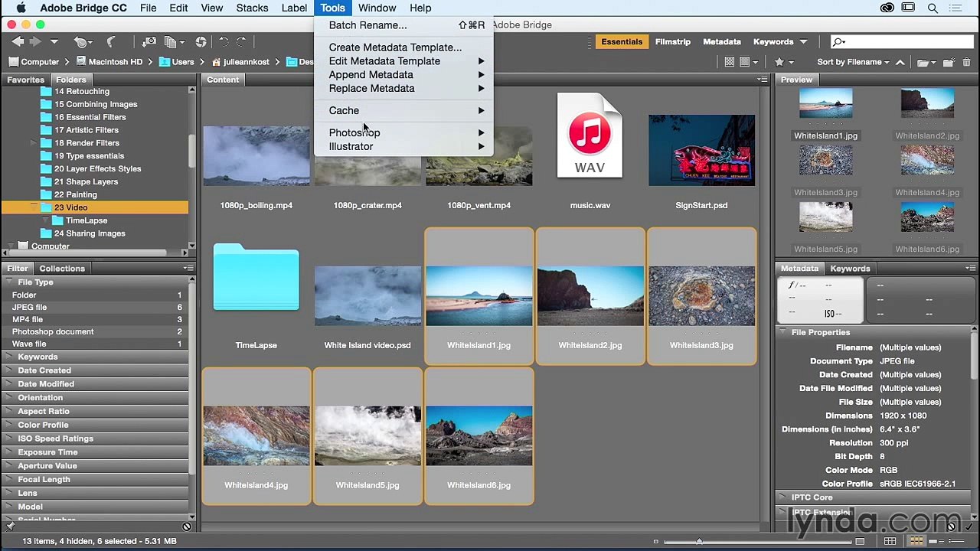Open the Sort by Filename dropdown
This screenshot has height=551, width=980.
[x=853, y=62]
